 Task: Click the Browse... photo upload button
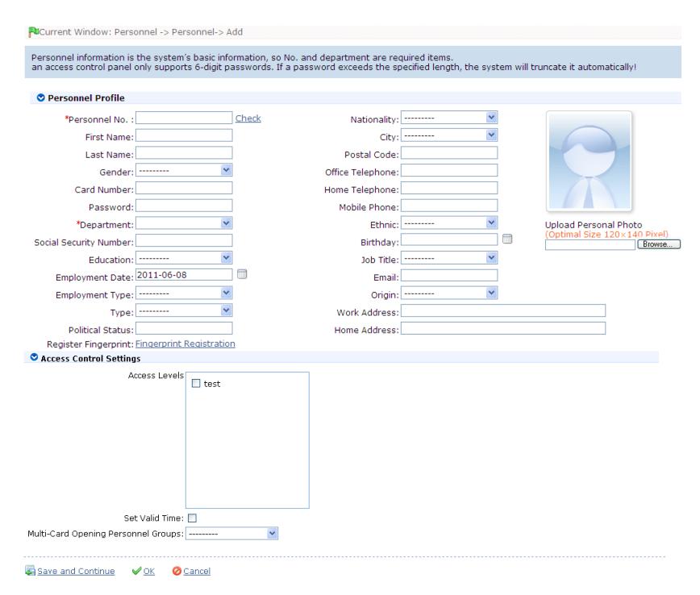pyautogui.click(x=659, y=244)
